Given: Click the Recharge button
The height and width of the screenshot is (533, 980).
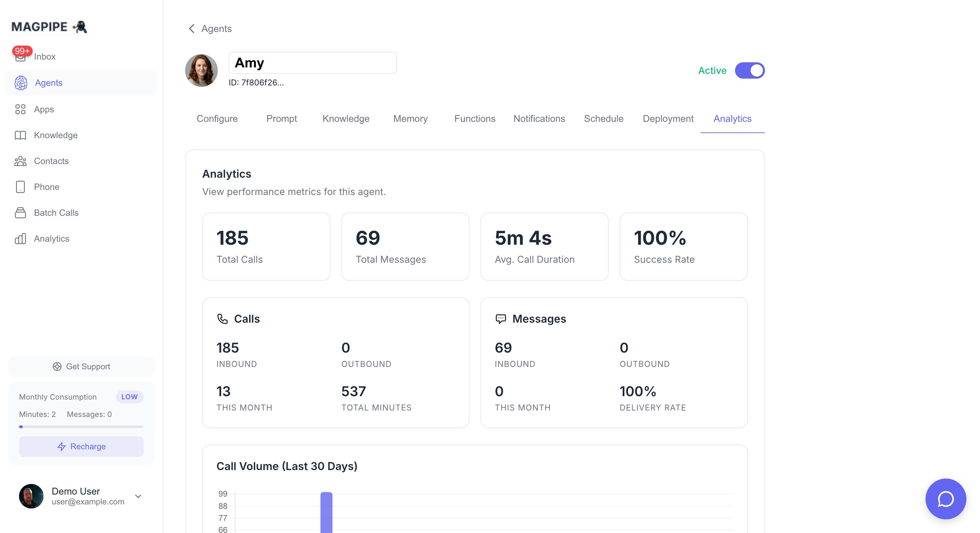Looking at the screenshot, I should pos(81,446).
